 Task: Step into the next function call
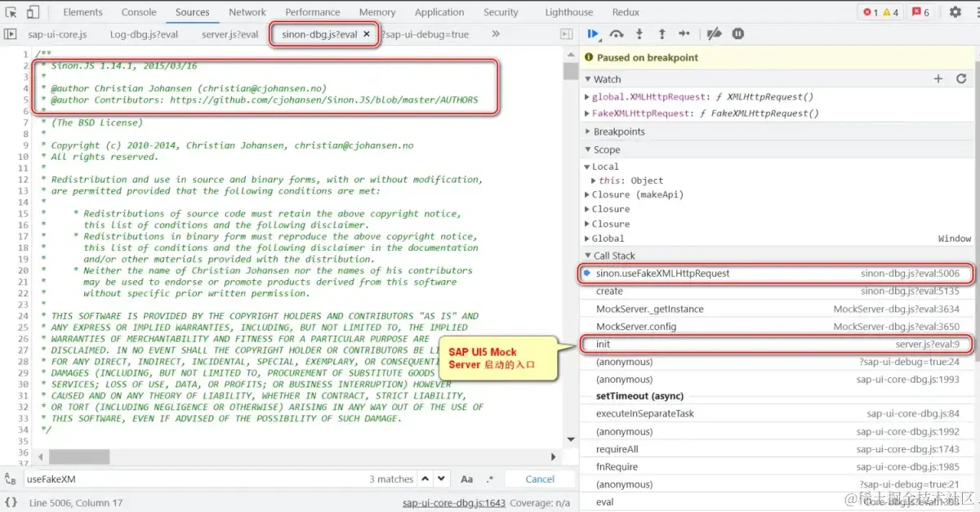[x=639, y=34]
